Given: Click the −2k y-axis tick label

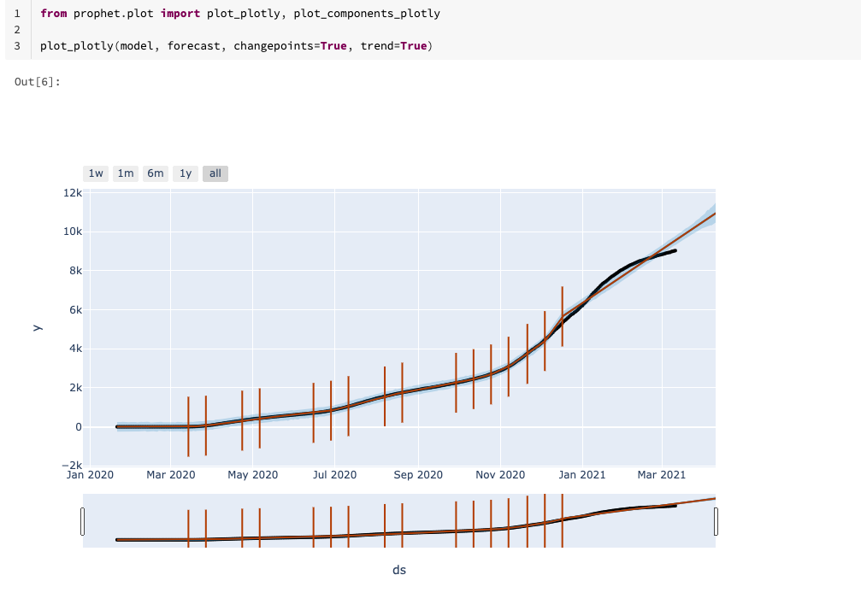Looking at the screenshot, I should [x=72, y=466].
